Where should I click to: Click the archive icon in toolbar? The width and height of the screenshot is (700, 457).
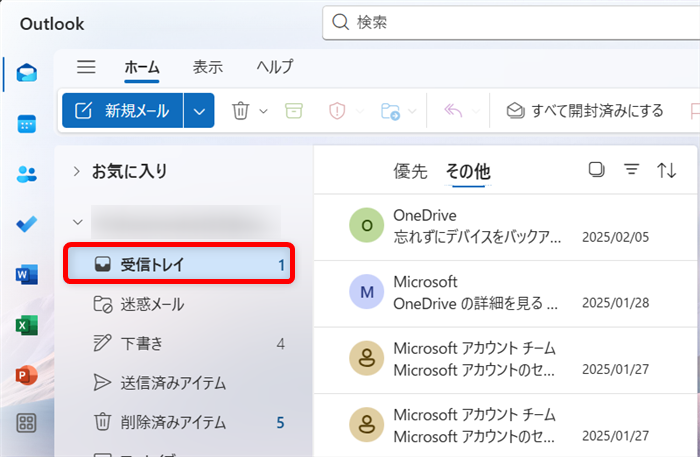tap(293, 111)
